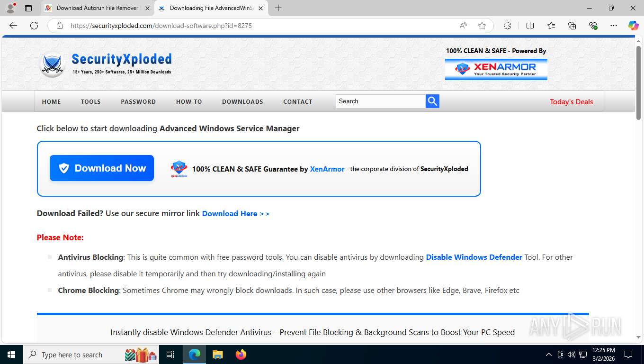Click 'Antivirus Blocking' bold text
Screen dimensions: 644x364
point(90,257)
